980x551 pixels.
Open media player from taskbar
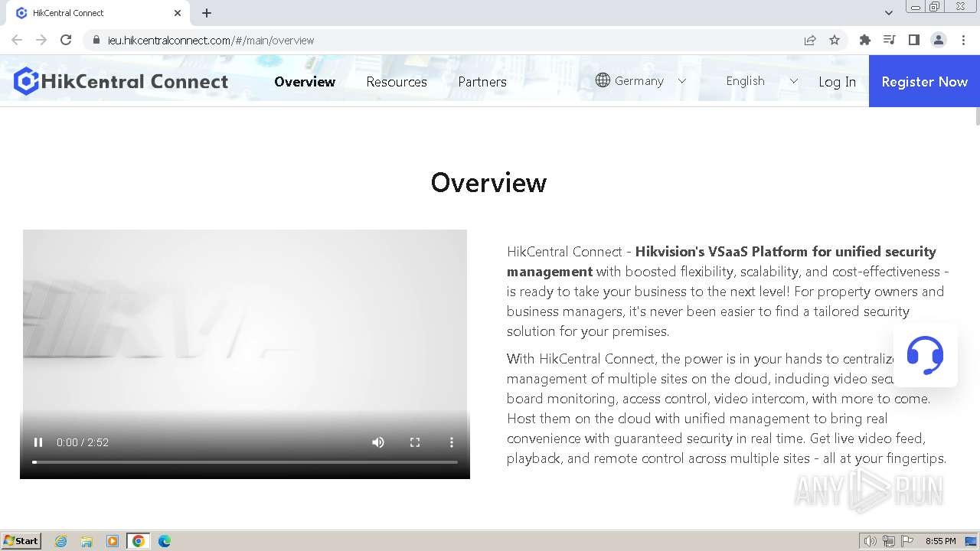click(113, 541)
